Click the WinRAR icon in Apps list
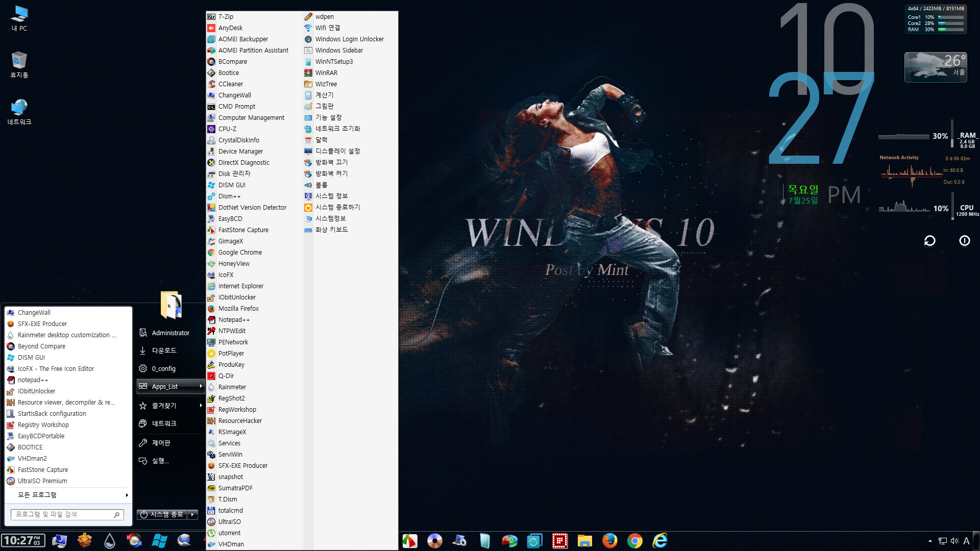980x551 pixels. [x=308, y=73]
